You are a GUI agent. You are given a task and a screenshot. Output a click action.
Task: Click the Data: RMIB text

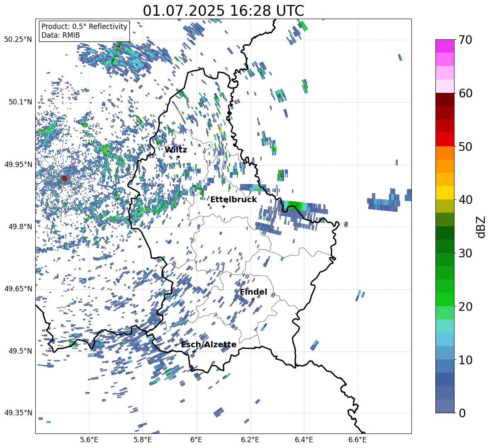[x=61, y=35]
